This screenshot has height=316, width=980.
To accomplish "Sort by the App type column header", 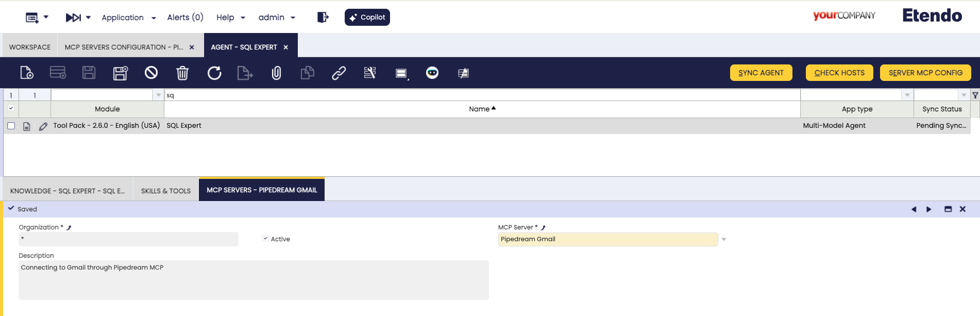I will coord(857,109).
